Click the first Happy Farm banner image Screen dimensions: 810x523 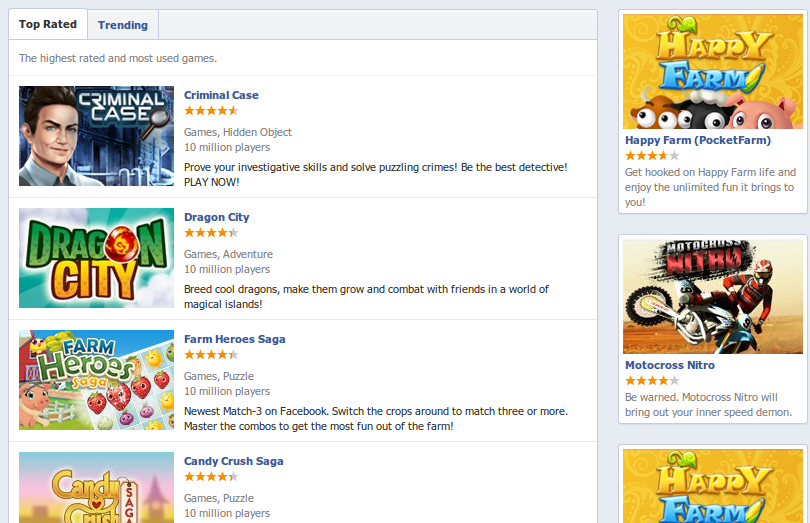coord(713,71)
